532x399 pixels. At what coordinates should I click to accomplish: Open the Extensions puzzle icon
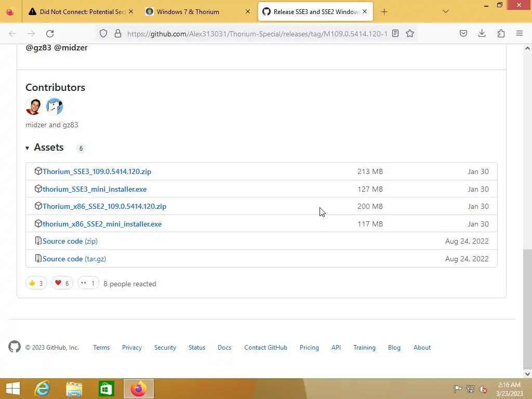click(501, 33)
